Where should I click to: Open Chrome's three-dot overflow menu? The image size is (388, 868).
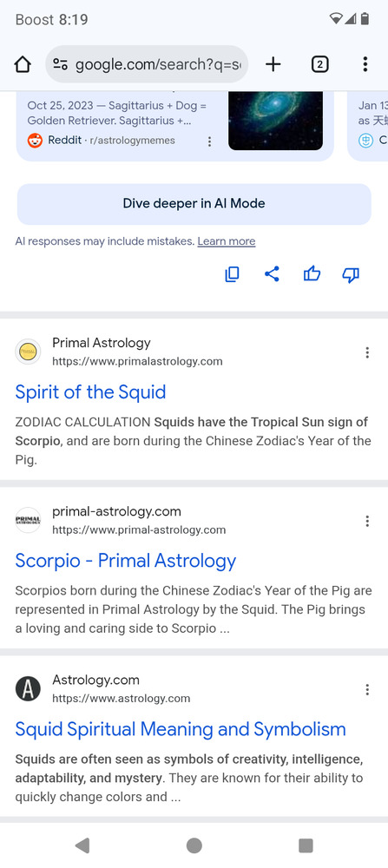tap(365, 65)
